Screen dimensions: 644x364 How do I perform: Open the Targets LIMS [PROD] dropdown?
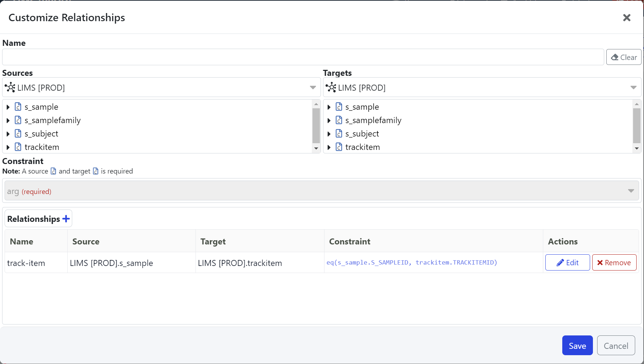coord(633,87)
